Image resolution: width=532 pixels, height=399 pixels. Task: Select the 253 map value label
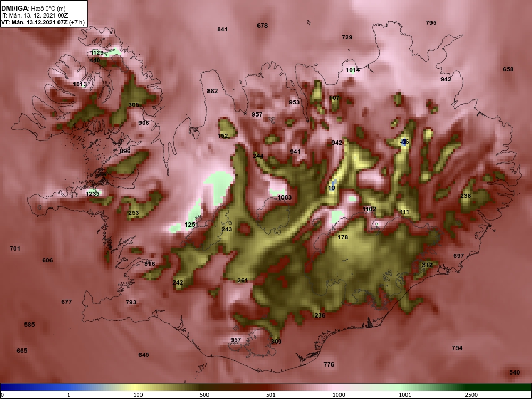[134, 213]
